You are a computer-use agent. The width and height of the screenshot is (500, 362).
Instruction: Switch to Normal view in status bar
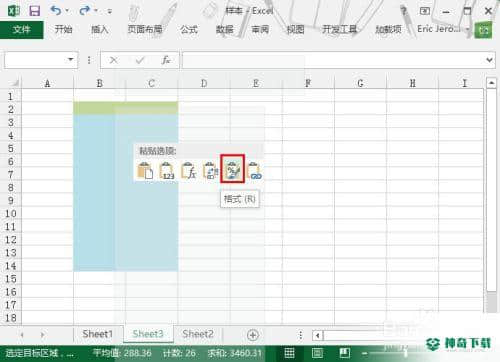289,353
